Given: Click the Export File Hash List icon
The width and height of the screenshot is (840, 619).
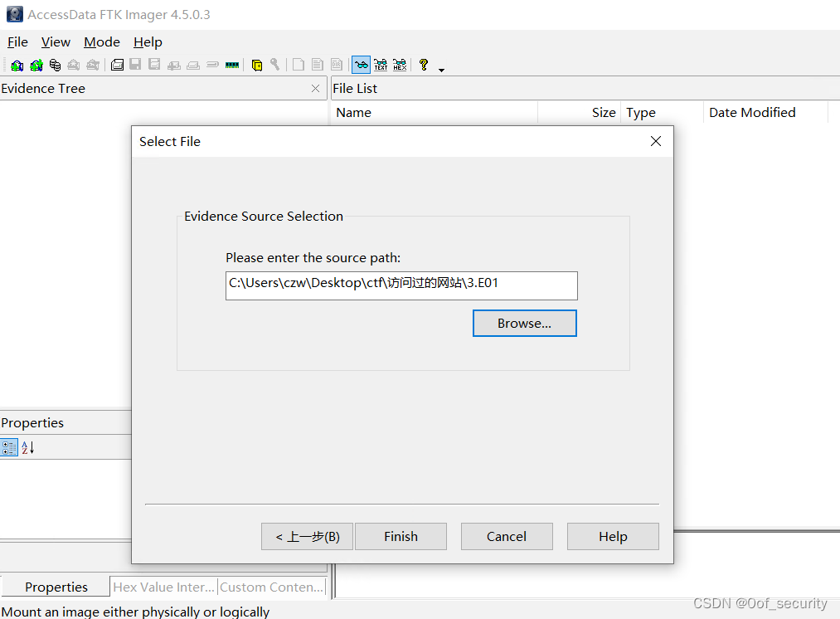Looking at the screenshot, I should pyautogui.click(x=318, y=65).
